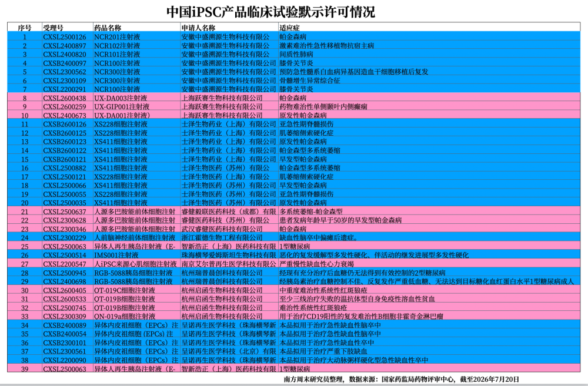Select cell CXSL2200547
The height and width of the screenshot is (386, 588).
[65, 264]
